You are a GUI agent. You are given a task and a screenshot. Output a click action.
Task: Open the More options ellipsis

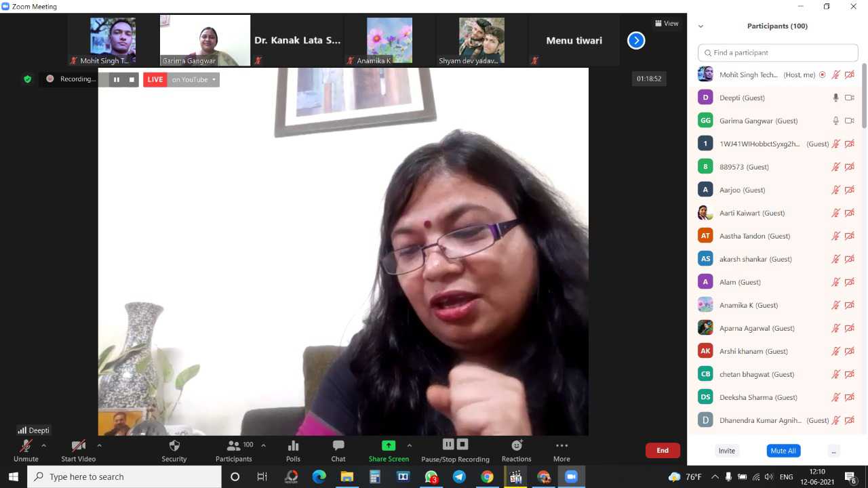[561, 450]
